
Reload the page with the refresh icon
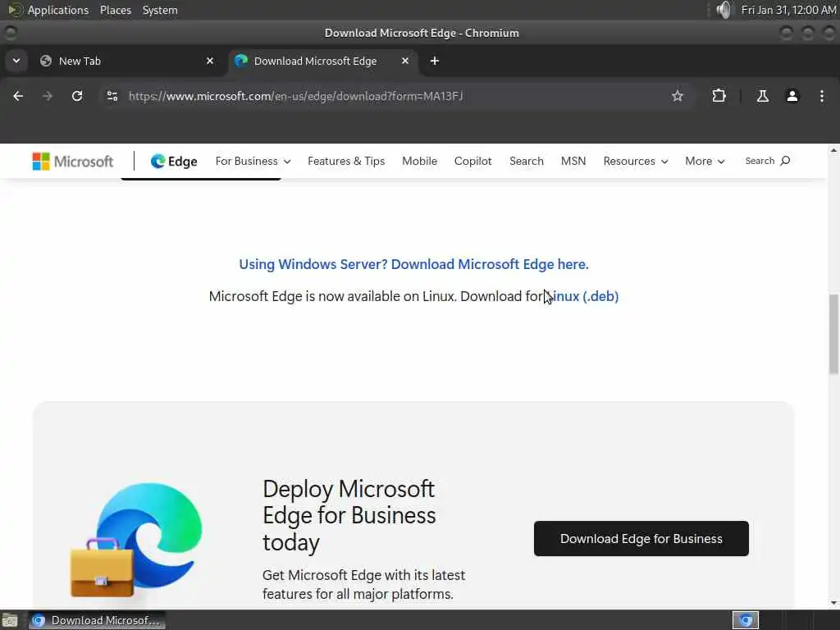pyautogui.click(x=77, y=96)
